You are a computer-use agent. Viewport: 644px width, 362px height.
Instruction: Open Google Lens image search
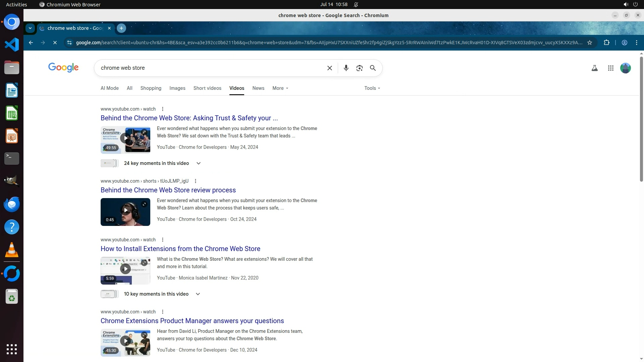pyautogui.click(x=359, y=68)
